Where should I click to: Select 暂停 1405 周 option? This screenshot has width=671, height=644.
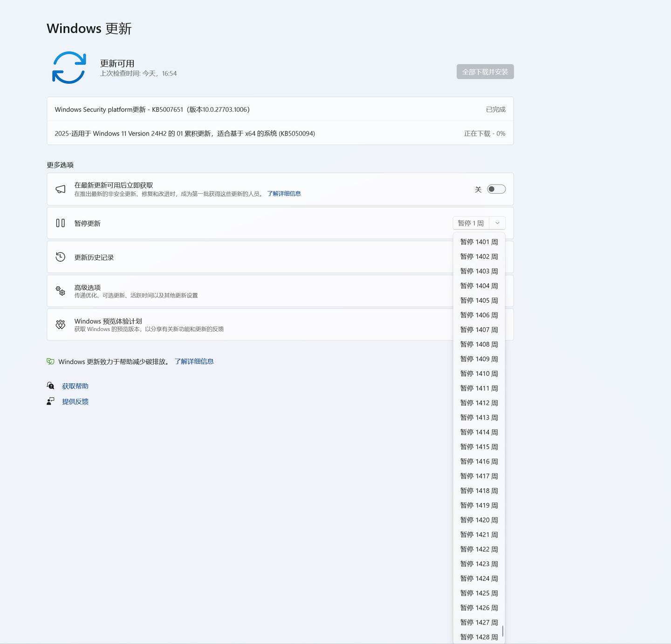tap(479, 300)
